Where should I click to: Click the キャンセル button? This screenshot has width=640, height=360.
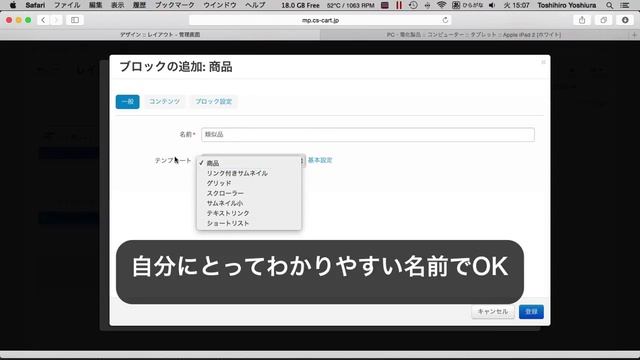493,312
